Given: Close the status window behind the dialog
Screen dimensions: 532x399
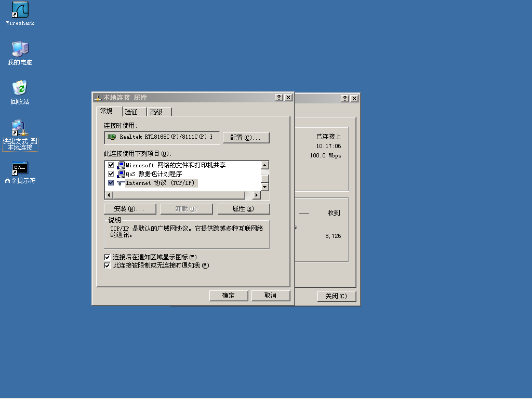Looking at the screenshot, I should (x=354, y=98).
